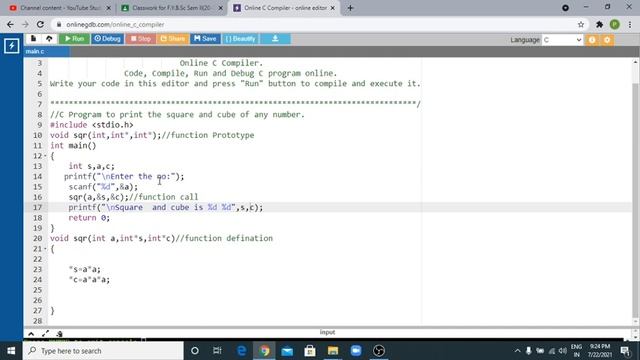The height and width of the screenshot is (360, 640).
Task: Save the current code
Action: pos(205,39)
